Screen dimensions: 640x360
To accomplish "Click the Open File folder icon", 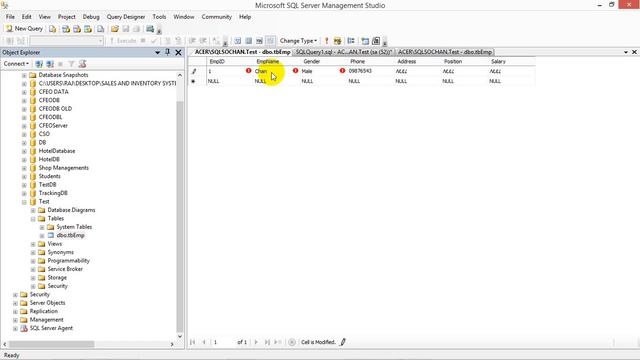I will (115, 29).
